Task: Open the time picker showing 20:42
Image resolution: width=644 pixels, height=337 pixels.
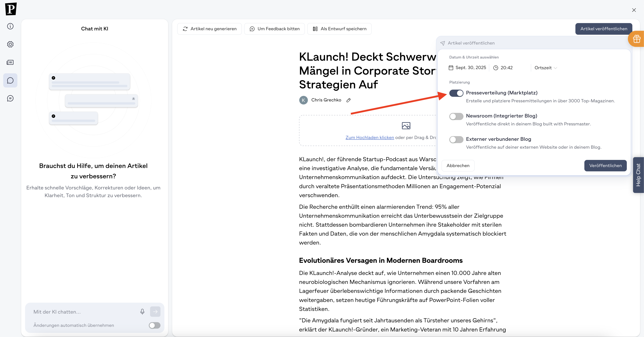Action: click(x=503, y=68)
